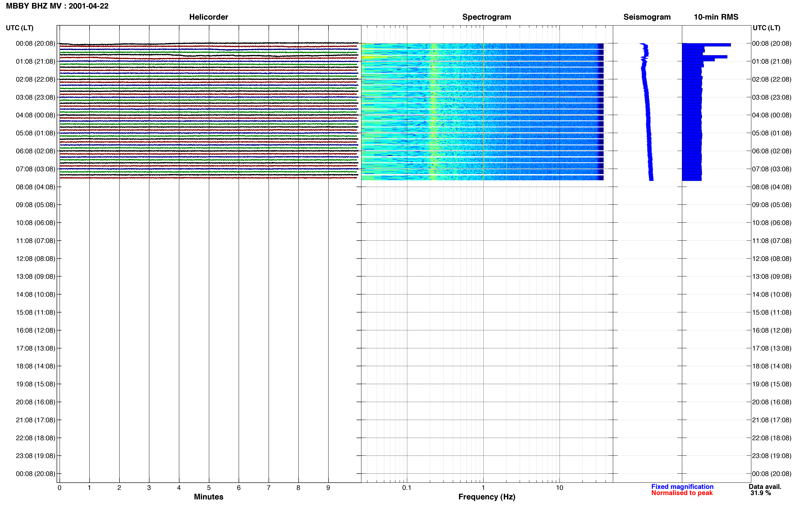Click the '0' tick on the Minutes axis
The image size is (812, 508).
point(59,487)
